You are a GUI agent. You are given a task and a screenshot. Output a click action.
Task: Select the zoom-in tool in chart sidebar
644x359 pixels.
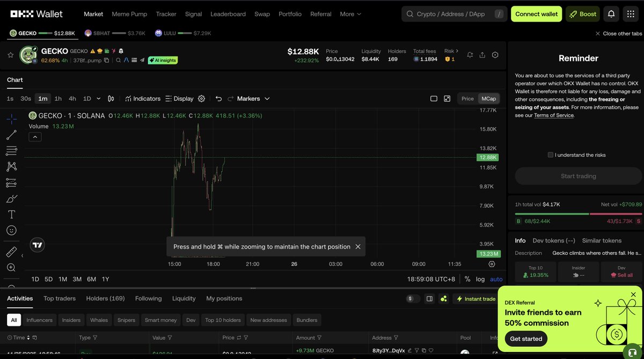tap(11, 267)
